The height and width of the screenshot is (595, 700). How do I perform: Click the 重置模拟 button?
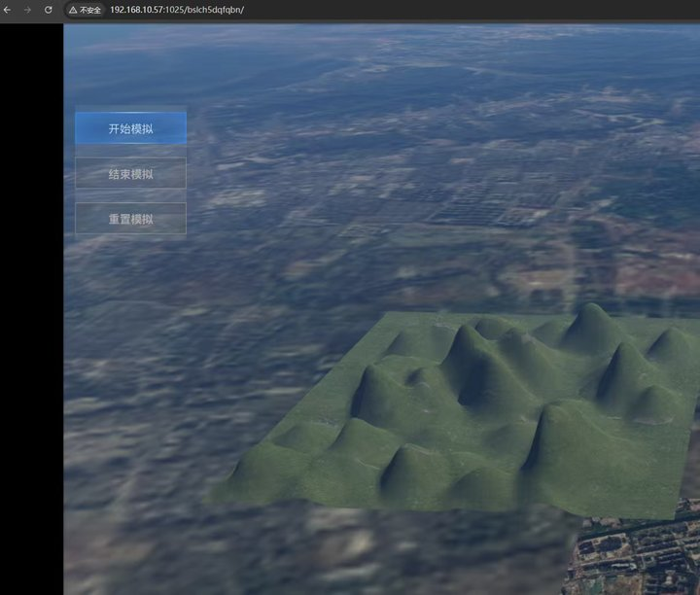pos(131,219)
